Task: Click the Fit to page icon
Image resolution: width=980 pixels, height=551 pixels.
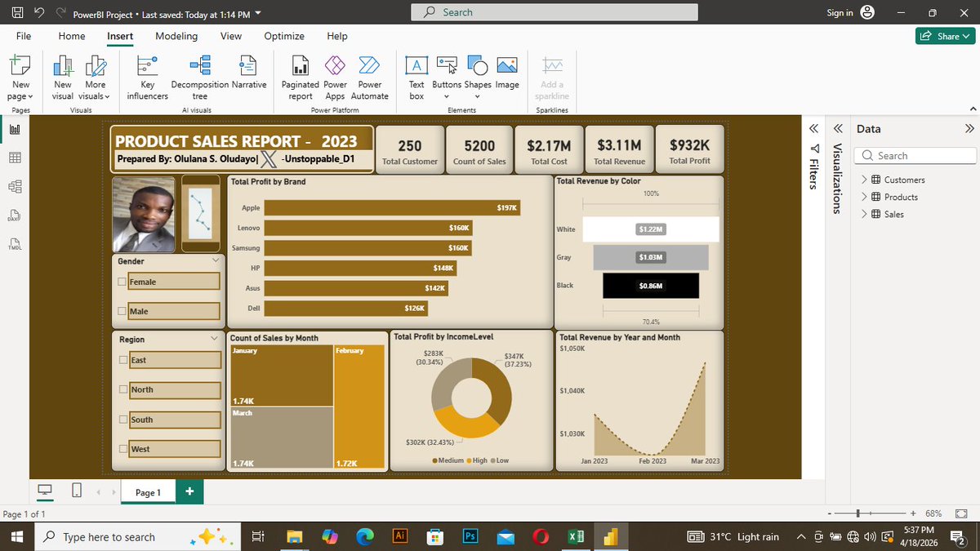Action: [x=960, y=513]
